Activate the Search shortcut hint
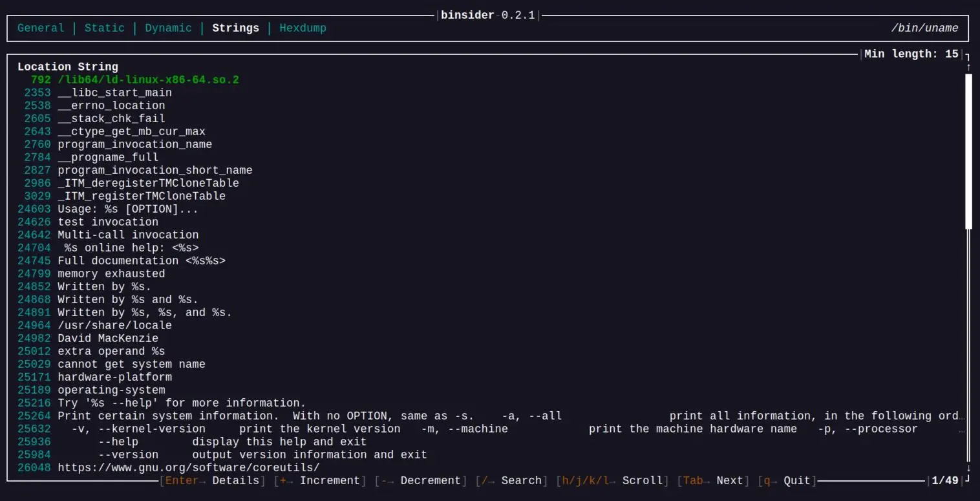Screen dimensions: 980x501 click(x=511, y=481)
